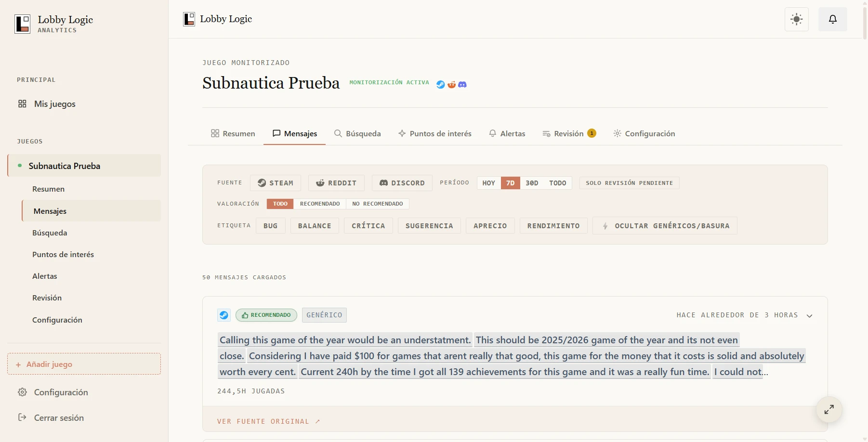Click the Lobby Logic logo in sidebar
This screenshot has height=442, width=868.
tap(23, 24)
